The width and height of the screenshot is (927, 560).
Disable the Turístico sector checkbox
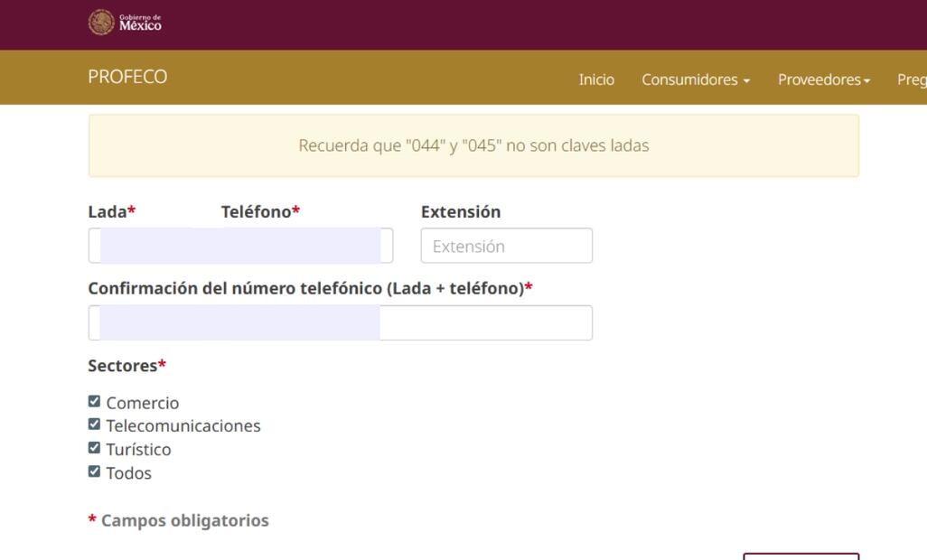click(94, 448)
